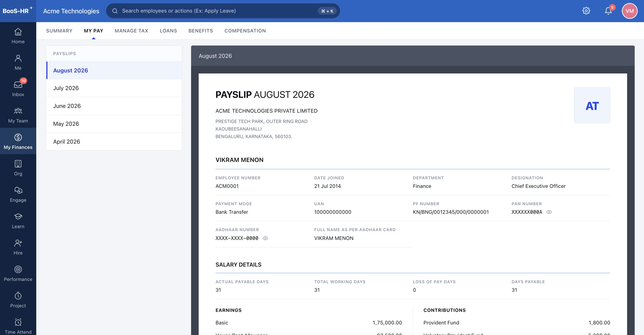The image size is (644, 335).
Task: Click the ⌘ + K shortcut badge
Action: (327, 11)
